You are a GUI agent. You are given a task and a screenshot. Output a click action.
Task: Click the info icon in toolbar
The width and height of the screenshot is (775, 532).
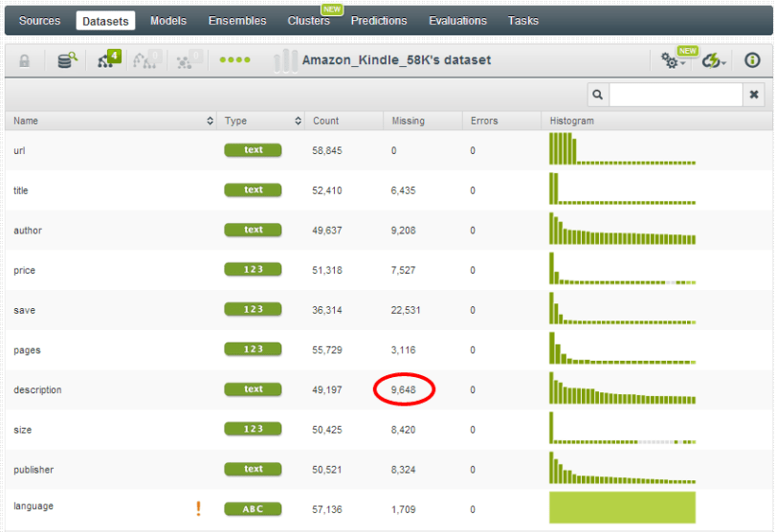point(752,60)
